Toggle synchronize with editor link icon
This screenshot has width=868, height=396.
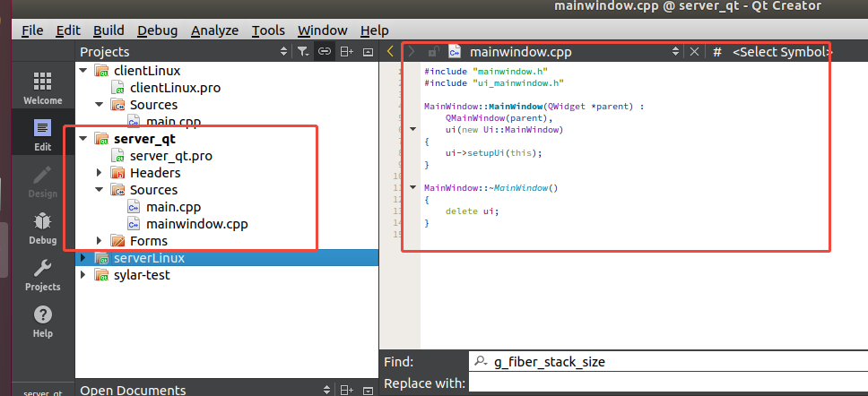tap(325, 51)
